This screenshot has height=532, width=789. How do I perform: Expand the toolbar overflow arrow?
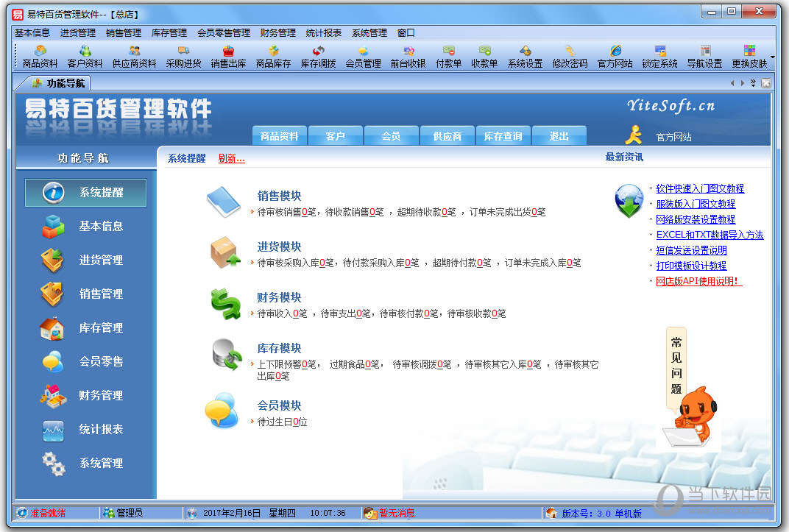click(772, 57)
